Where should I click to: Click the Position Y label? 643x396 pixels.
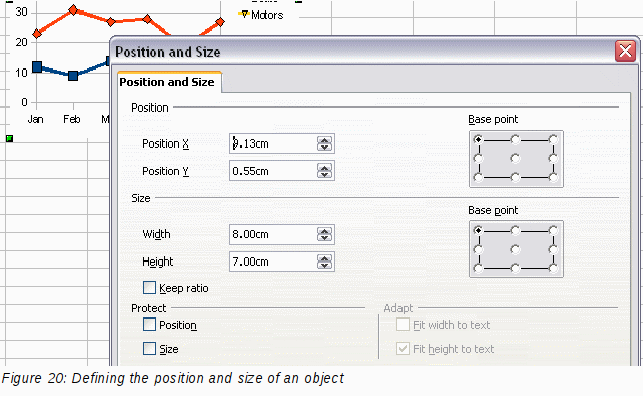(165, 171)
